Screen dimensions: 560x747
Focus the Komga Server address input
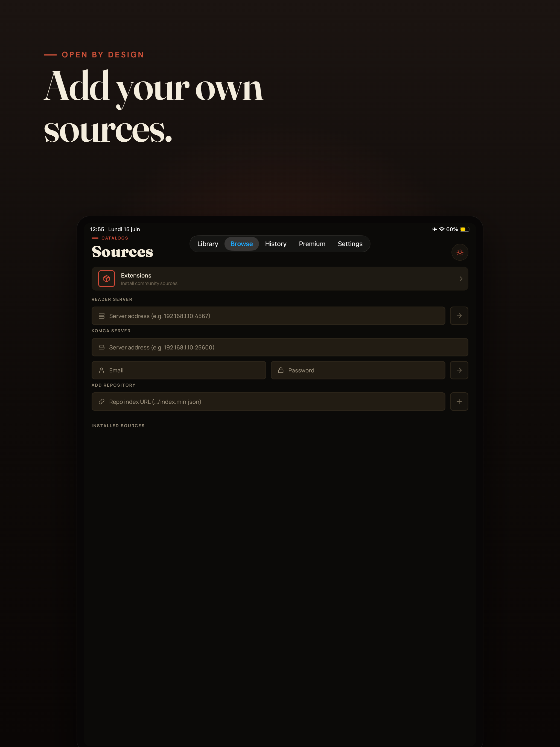[280, 347]
